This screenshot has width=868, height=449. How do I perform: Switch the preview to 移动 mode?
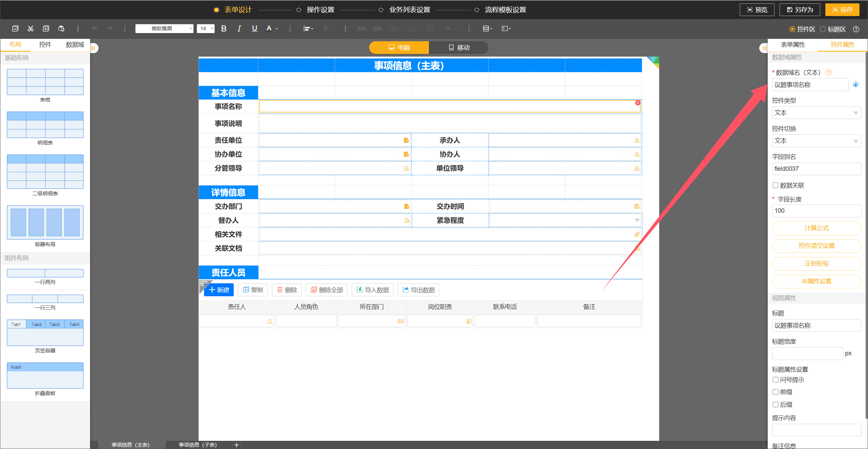459,48
